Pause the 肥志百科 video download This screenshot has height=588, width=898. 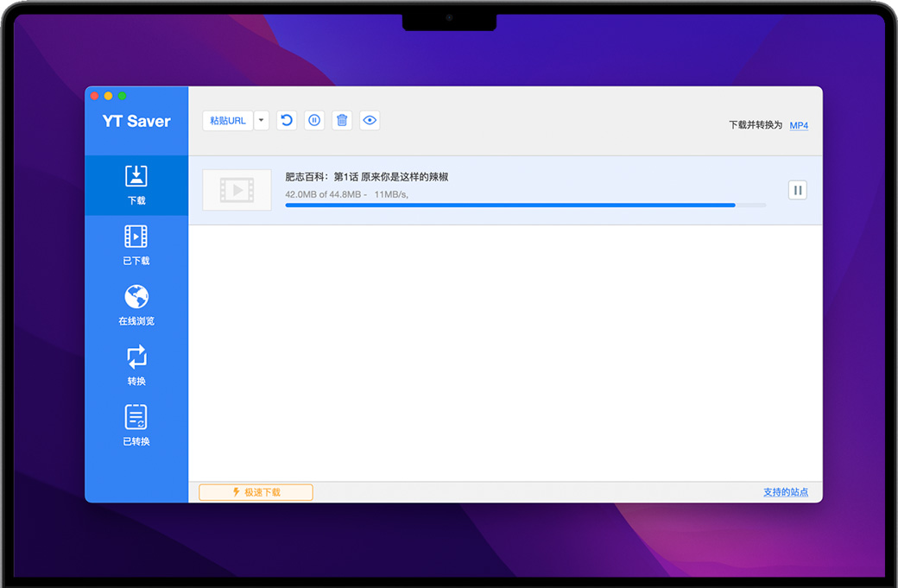point(798,190)
